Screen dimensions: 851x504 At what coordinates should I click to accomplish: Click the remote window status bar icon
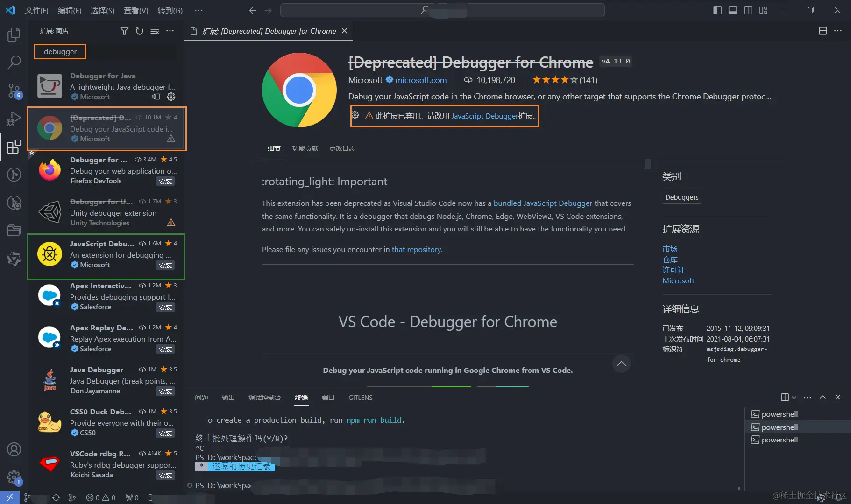click(x=10, y=497)
